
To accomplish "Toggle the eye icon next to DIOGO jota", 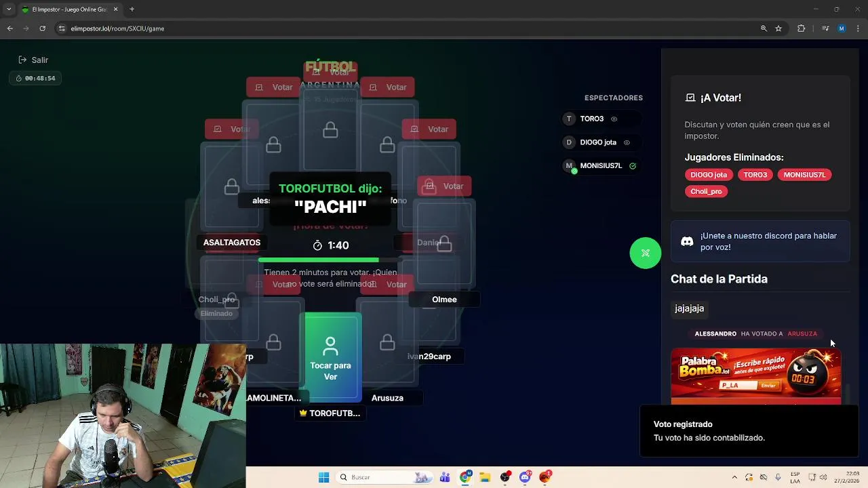I will click(x=627, y=142).
